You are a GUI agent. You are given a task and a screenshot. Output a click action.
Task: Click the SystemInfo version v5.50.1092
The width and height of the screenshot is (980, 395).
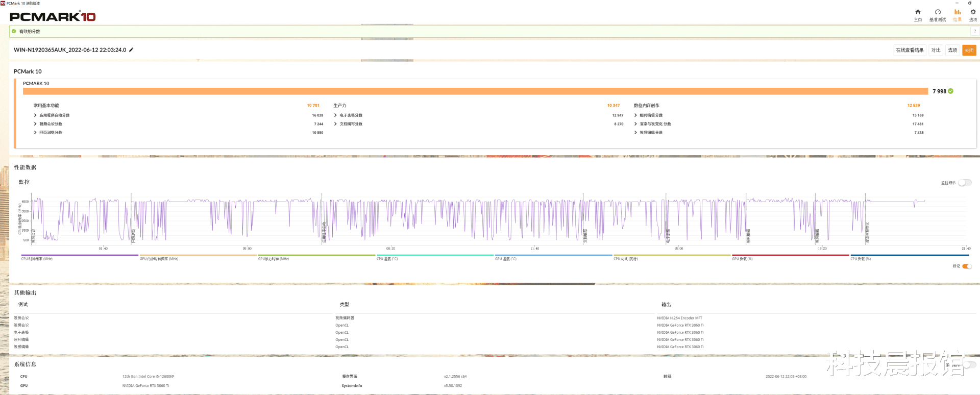click(453, 386)
